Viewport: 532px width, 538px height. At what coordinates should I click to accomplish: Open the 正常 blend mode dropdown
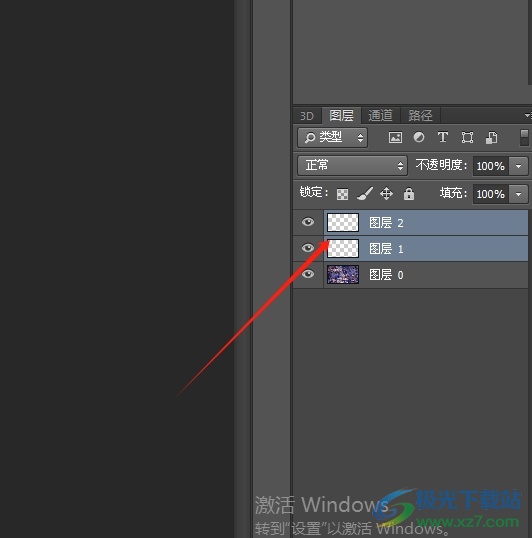tap(352, 166)
